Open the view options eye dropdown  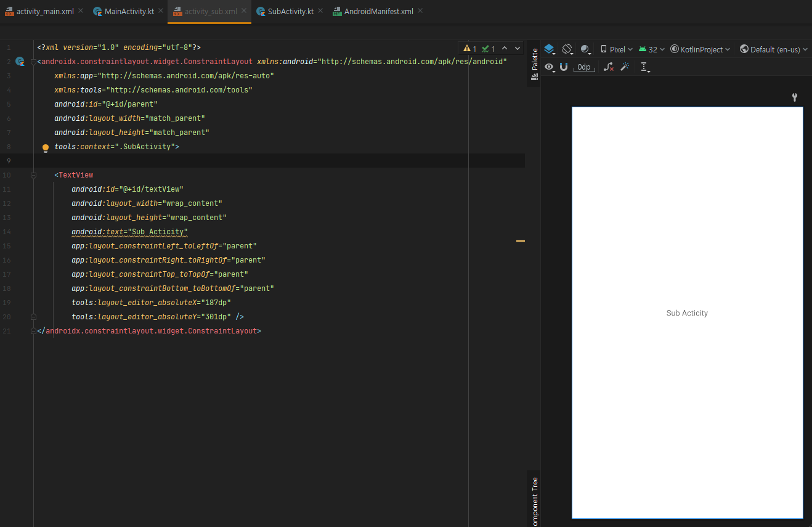click(550, 67)
